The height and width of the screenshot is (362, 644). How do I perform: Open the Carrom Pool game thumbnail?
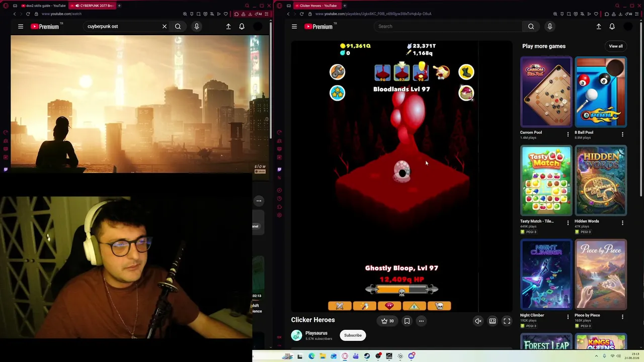(546, 92)
